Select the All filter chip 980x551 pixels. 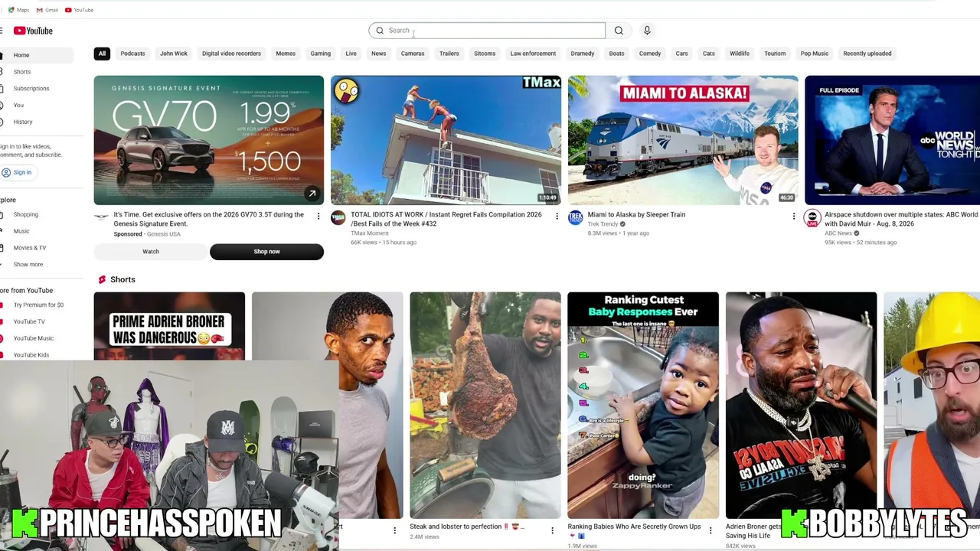click(x=102, y=54)
